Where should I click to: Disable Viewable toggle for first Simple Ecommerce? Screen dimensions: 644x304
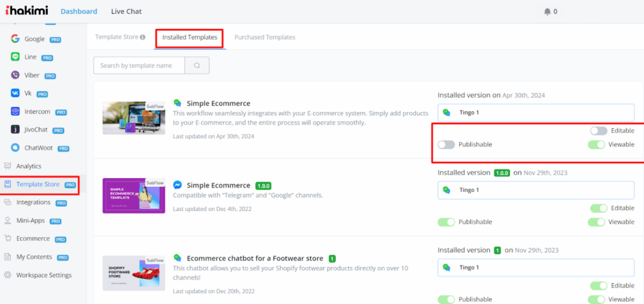pos(597,145)
